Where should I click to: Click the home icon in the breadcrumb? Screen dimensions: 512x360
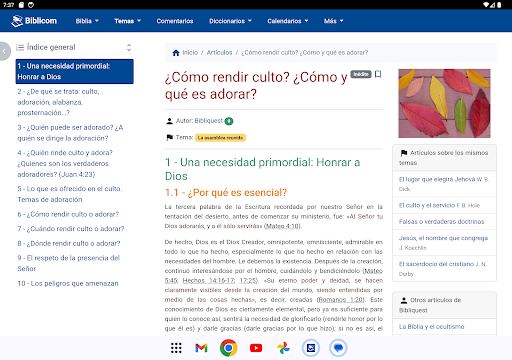pos(176,53)
